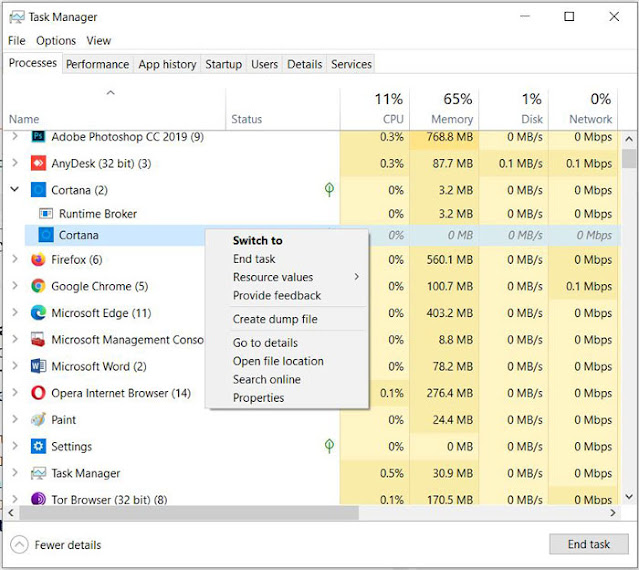The width and height of the screenshot is (639, 570).
Task: Click the Paint process icon
Action: (38, 420)
